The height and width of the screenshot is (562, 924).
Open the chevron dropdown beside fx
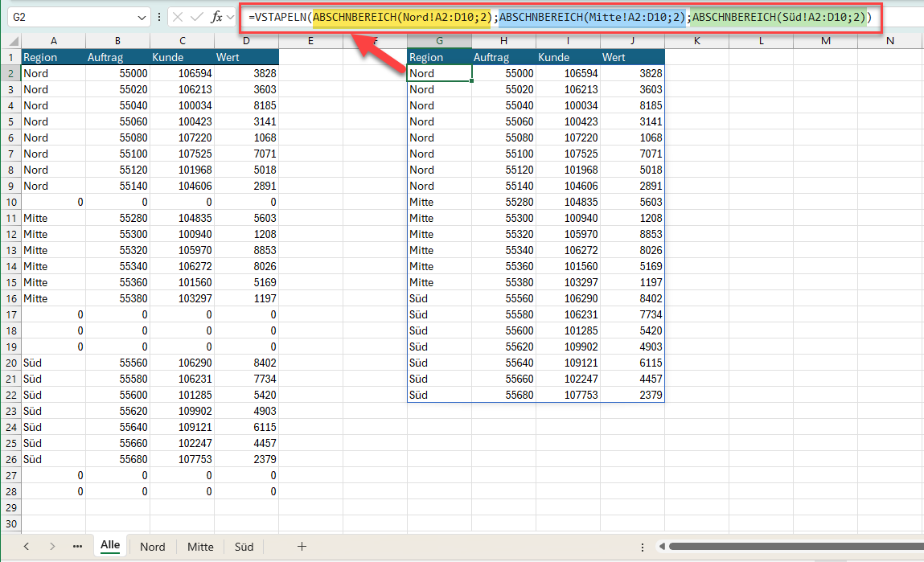231,17
